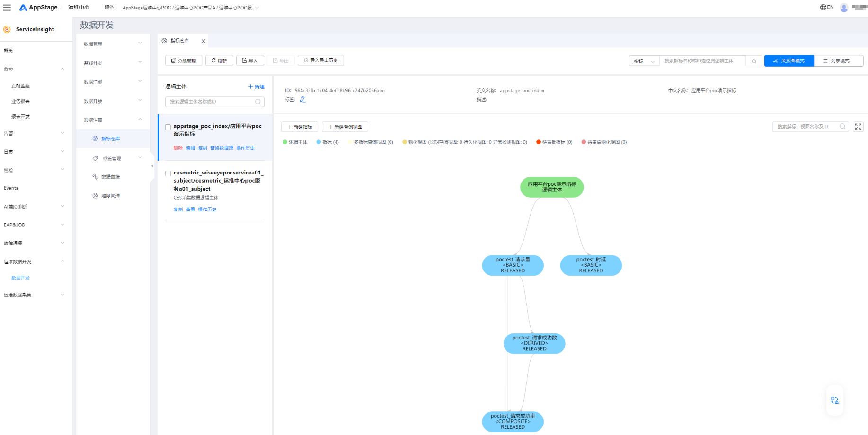Click the 替换数据源 link
This screenshot has width=868, height=435.
tap(221, 148)
